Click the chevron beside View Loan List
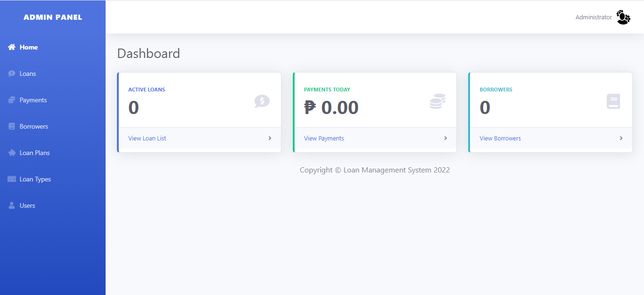 click(x=270, y=138)
